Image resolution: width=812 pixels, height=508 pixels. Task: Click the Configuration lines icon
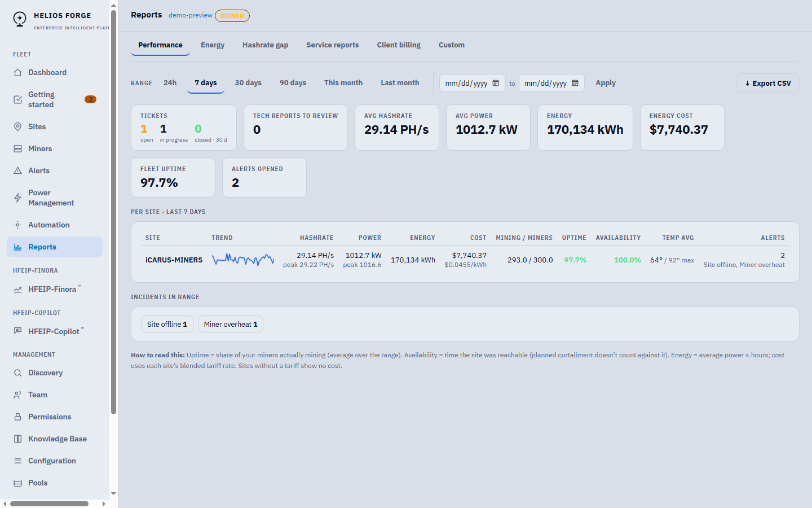pyautogui.click(x=17, y=461)
